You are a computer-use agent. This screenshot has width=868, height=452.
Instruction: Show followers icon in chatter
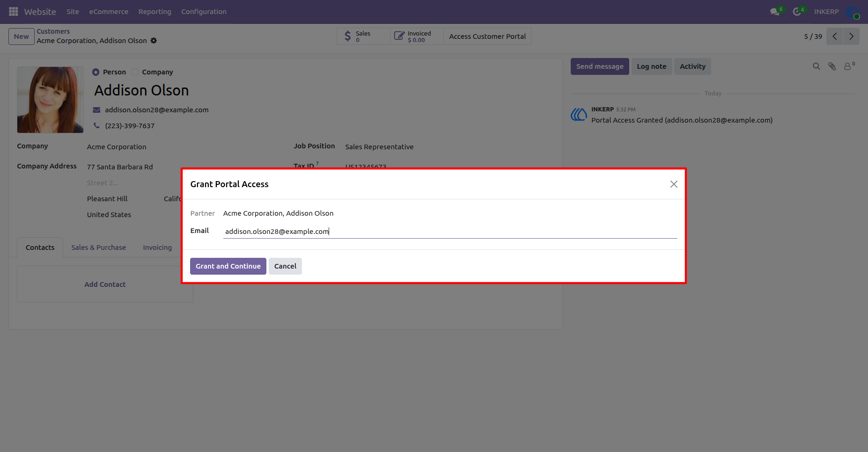pyautogui.click(x=849, y=66)
